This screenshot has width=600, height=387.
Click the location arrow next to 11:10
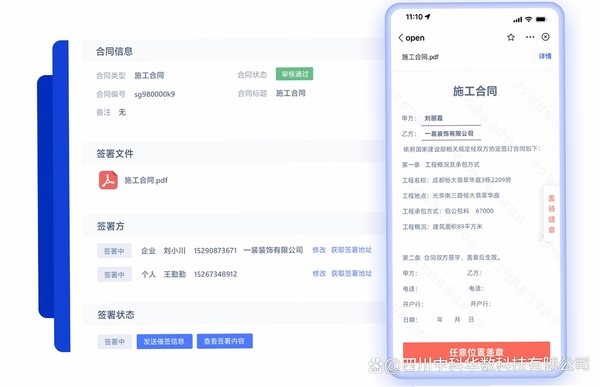click(x=428, y=16)
